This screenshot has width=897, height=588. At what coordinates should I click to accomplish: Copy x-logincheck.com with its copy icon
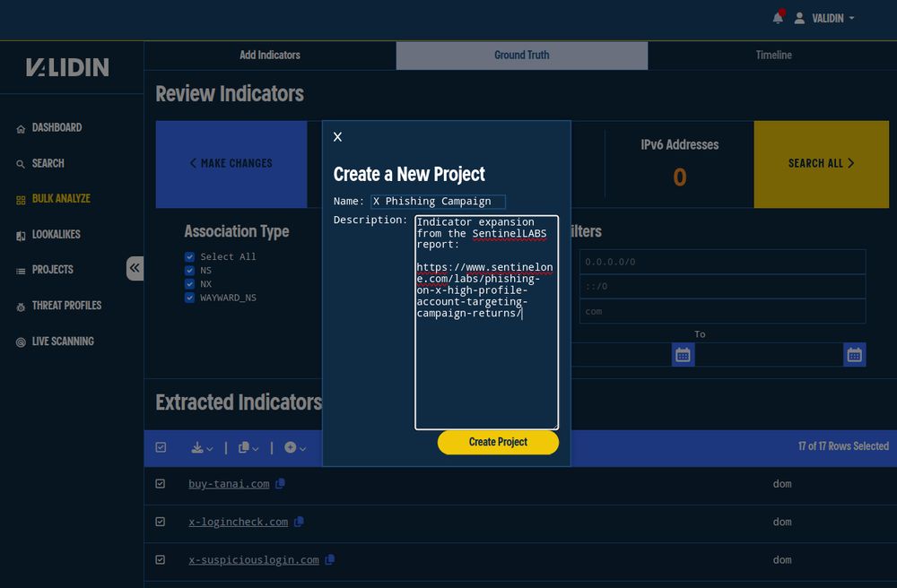(299, 522)
